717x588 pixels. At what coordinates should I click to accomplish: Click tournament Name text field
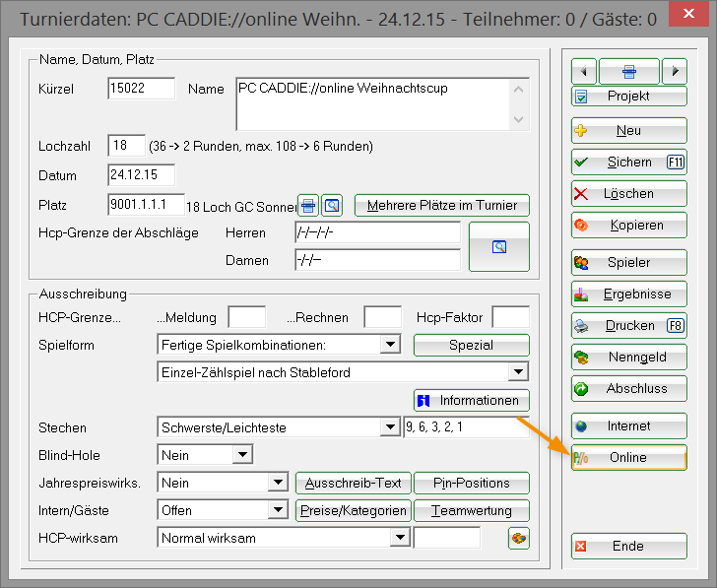373,104
